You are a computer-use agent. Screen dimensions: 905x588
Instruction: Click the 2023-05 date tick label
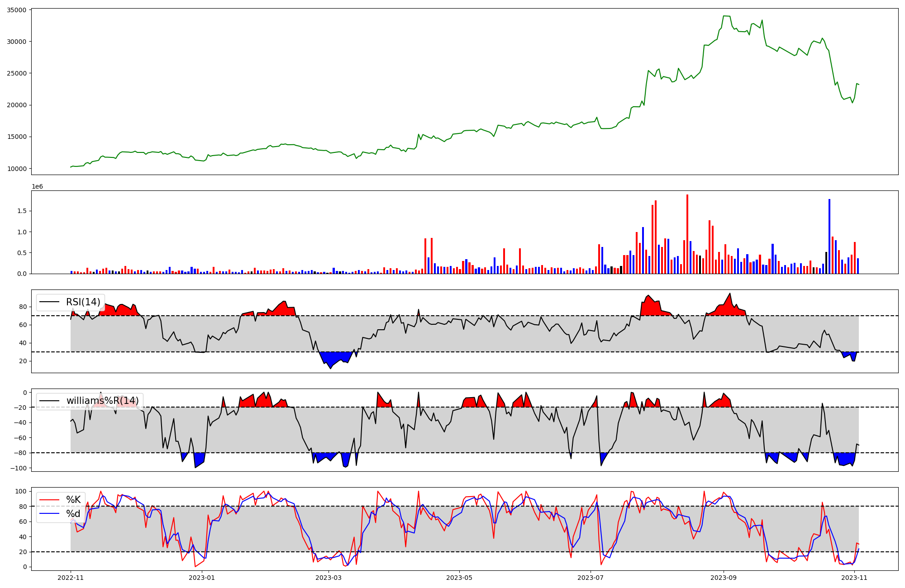(x=459, y=578)
